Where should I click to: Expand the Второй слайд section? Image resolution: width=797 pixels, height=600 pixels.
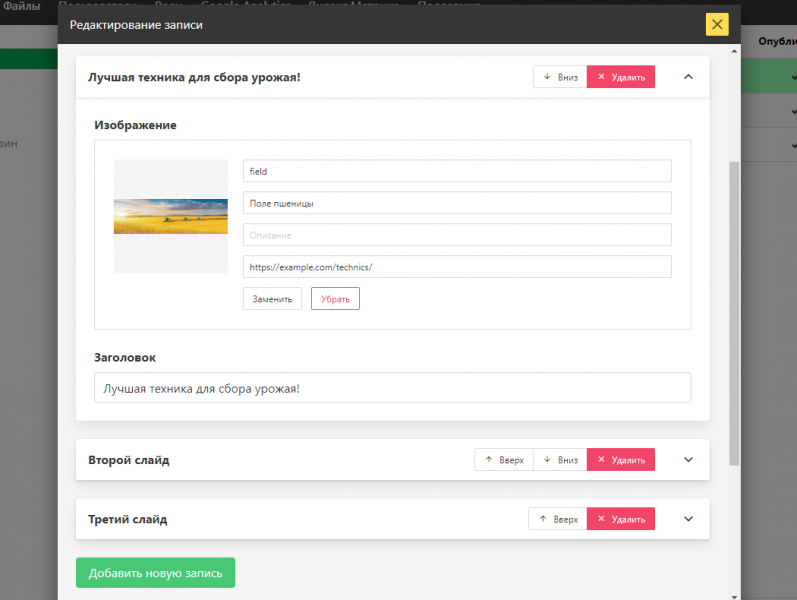click(688, 460)
